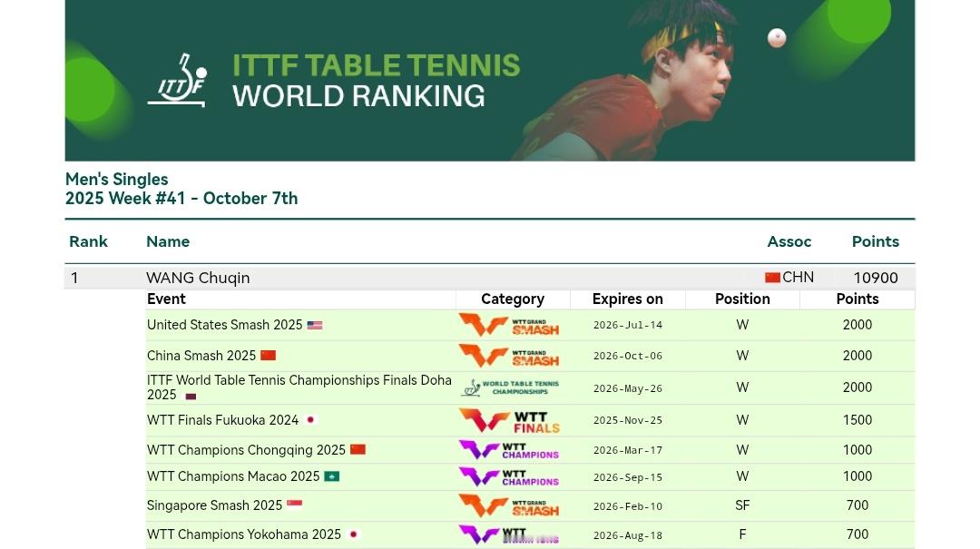Collapse the WANG Chuqin ranking row
The height and width of the screenshot is (549, 980).
pyautogui.click(x=490, y=277)
